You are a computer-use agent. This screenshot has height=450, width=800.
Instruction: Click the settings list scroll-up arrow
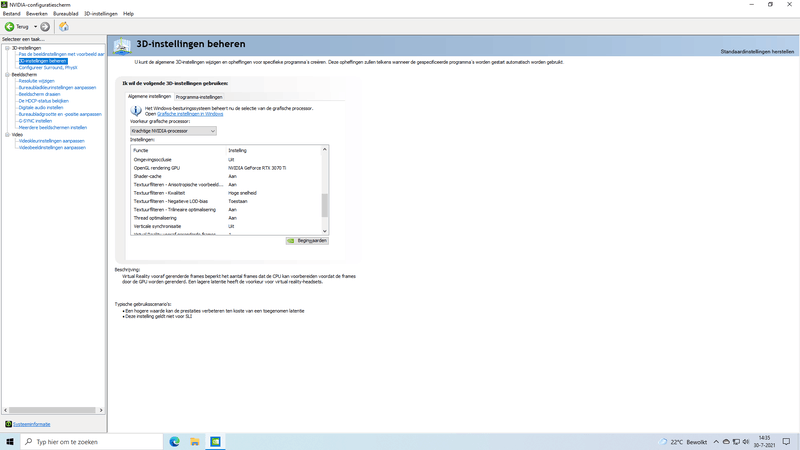[324, 149]
